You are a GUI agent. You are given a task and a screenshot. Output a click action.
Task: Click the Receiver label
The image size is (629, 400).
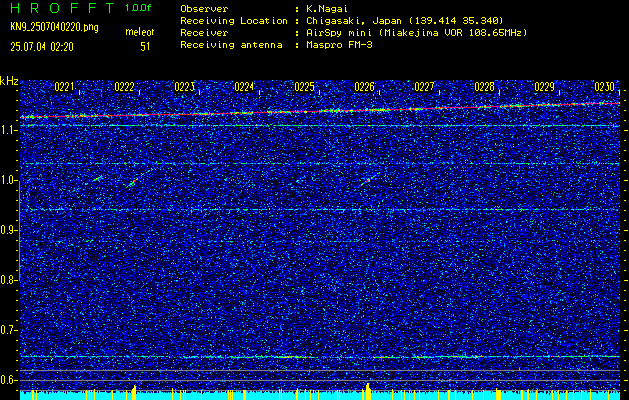(204, 33)
